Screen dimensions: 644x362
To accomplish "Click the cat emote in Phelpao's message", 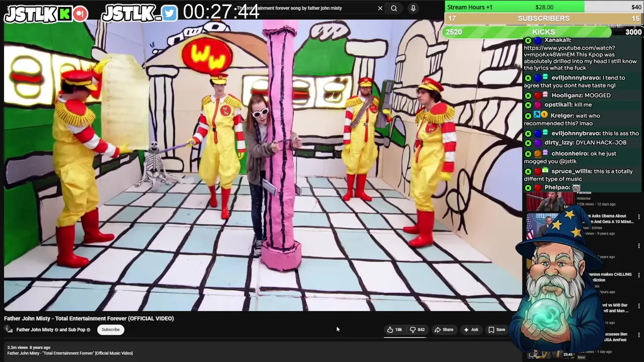I will pyautogui.click(x=576, y=188).
